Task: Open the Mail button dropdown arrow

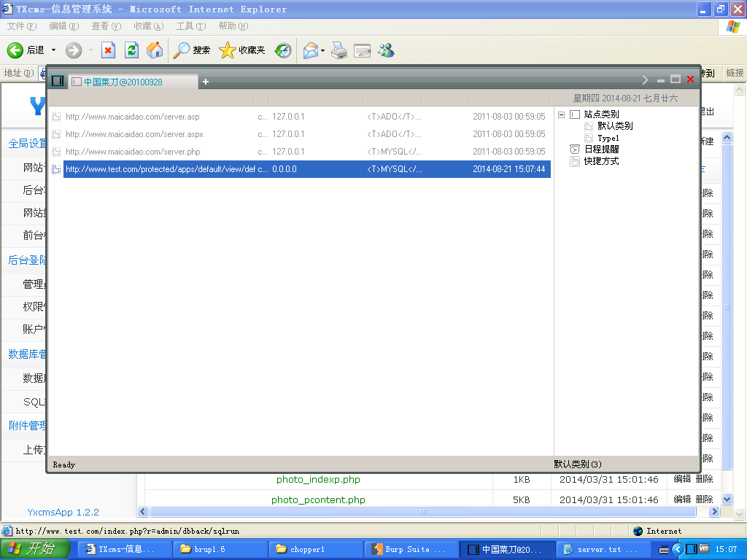Action: tap(322, 50)
